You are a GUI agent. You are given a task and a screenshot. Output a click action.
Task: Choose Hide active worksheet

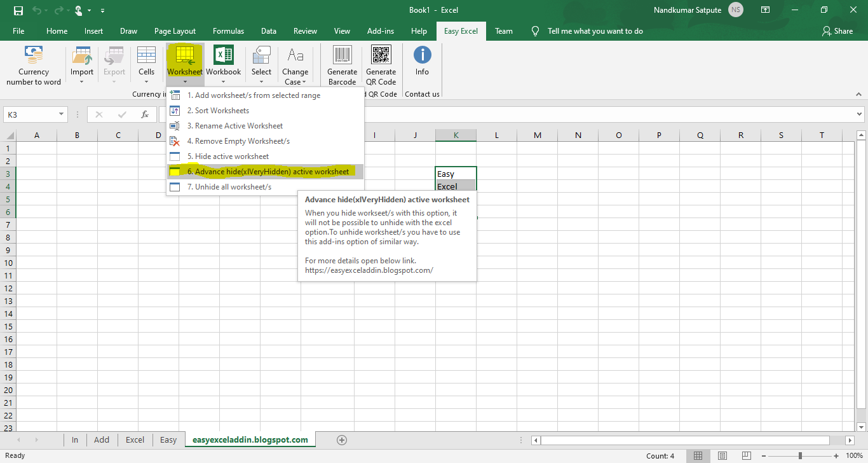coord(265,156)
